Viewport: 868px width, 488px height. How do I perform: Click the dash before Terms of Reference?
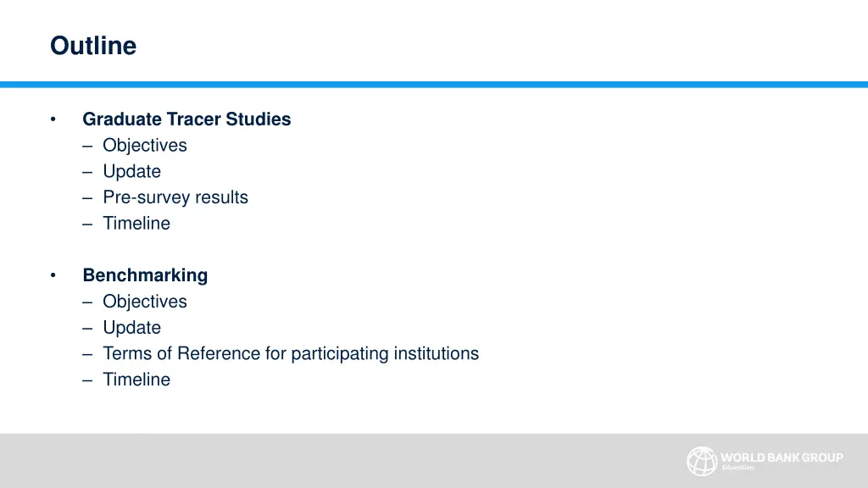pyautogui.click(x=87, y=354)
